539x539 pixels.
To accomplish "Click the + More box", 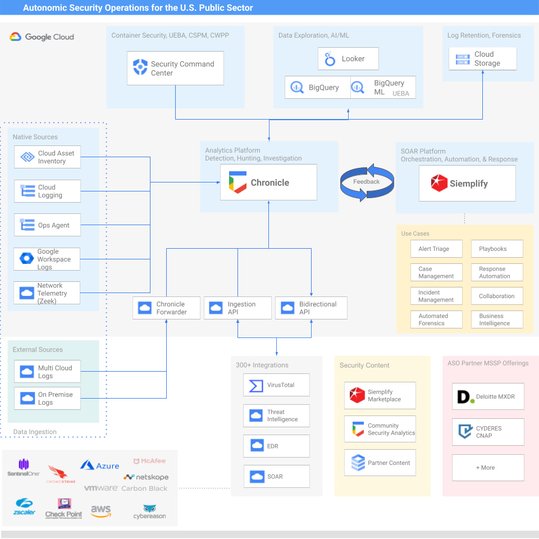I will [488, 468].
